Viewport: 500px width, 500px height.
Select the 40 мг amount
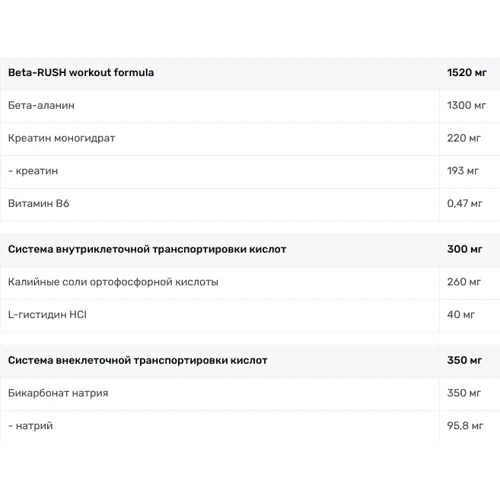click(461, 314)
